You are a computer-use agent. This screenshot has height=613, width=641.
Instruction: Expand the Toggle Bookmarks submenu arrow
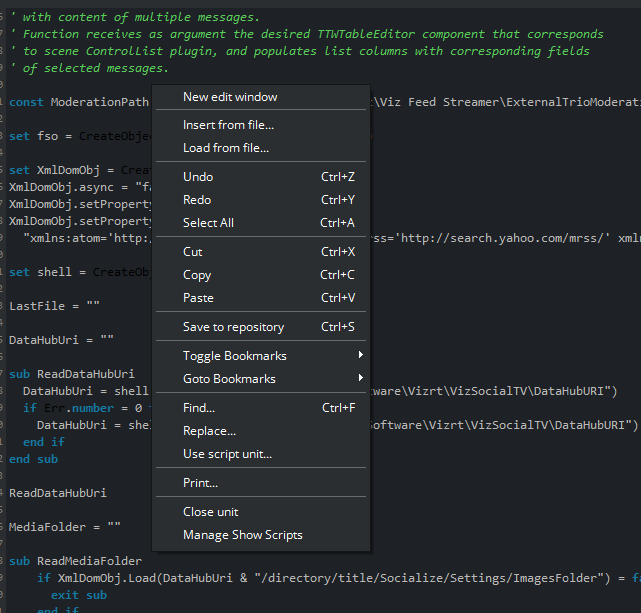[x=360, y=356]
